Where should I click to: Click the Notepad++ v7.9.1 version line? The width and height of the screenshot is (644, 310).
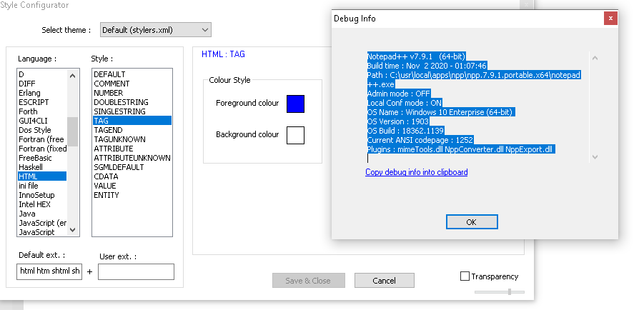[416, 56]
